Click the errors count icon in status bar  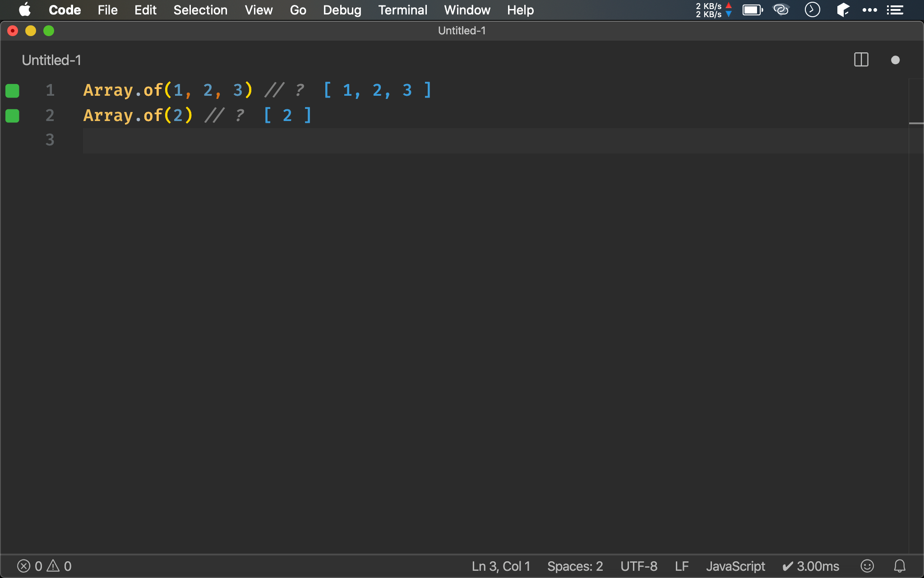pyautogui.click(x=24, y=566)
